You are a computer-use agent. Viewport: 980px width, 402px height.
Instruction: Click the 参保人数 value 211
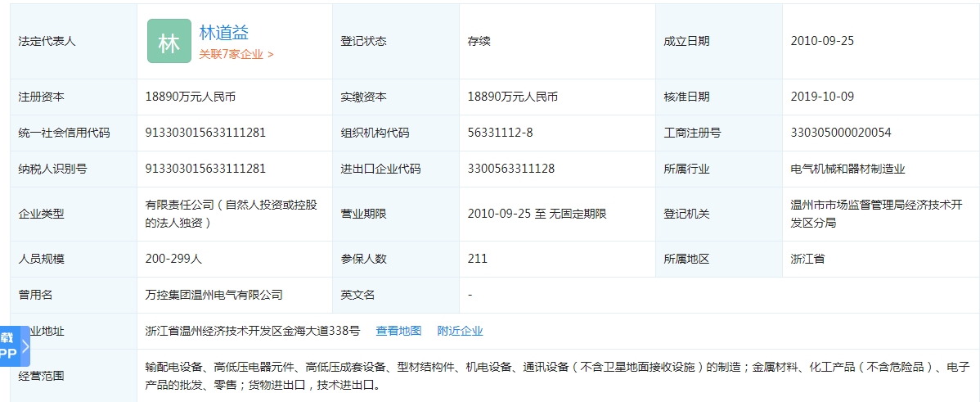(478, 259)
